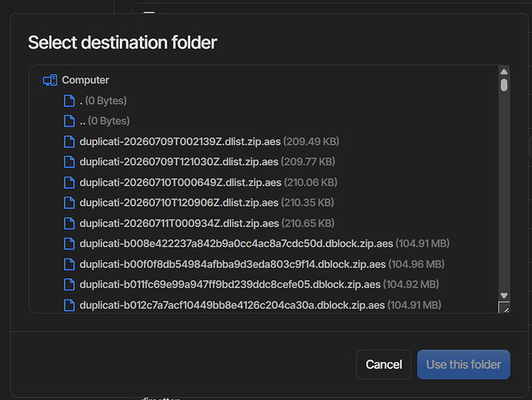Image resolution: width=532 pixels, height=400 pixels.
Task: Click the Computer root icon
Action: coord(50,81)
